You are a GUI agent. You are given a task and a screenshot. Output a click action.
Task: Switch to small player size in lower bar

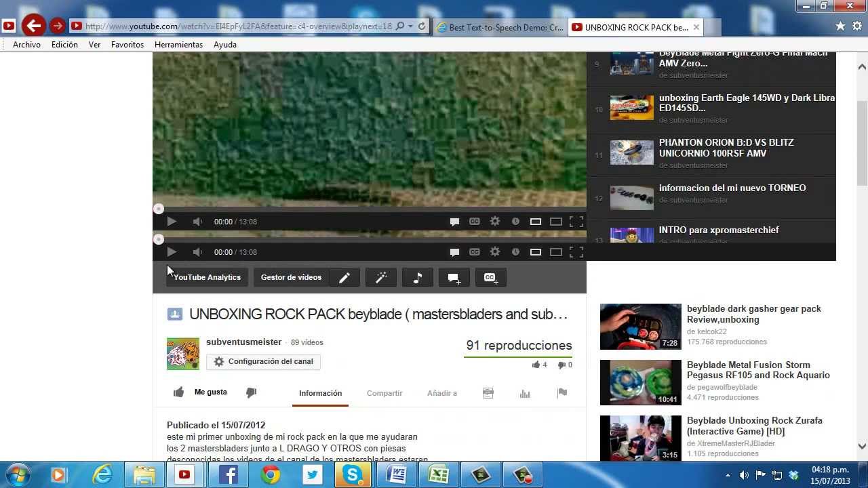click(x=536, y=252)
